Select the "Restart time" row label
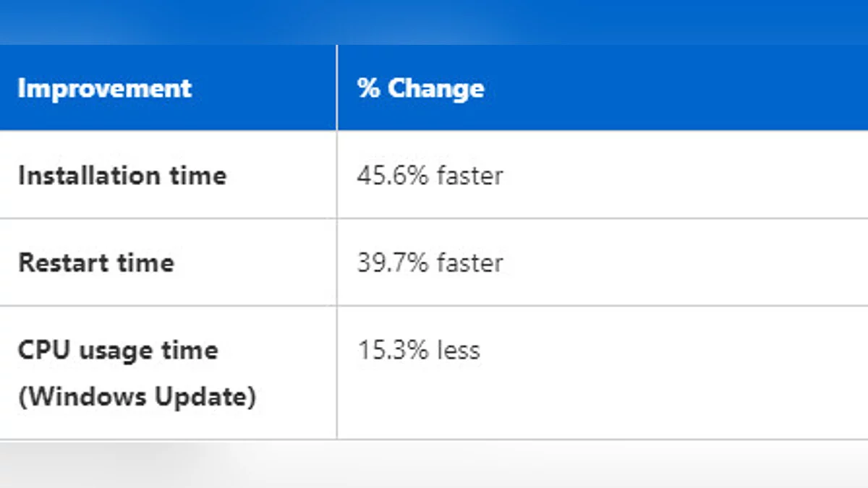The width and height of the screenshot is (868, 488). (95, 262)
